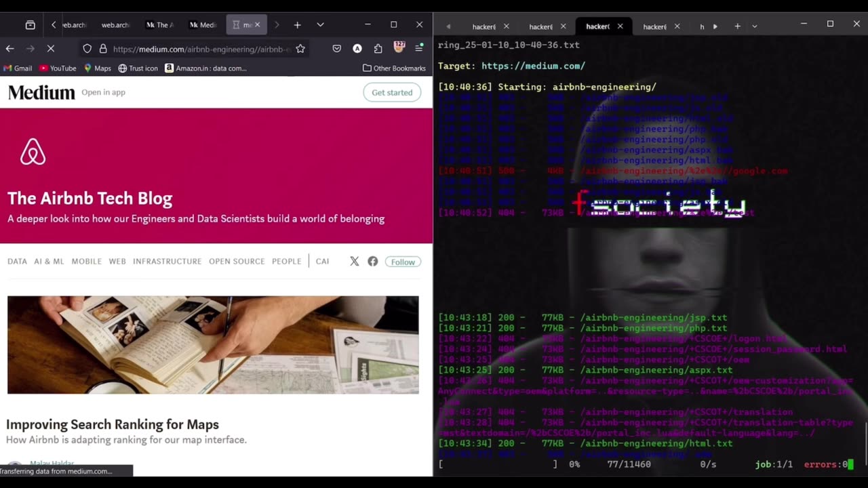Open Amazon.in bookmark
The width and height of the screenshot is (868, 488).
[x=205, y=68]
